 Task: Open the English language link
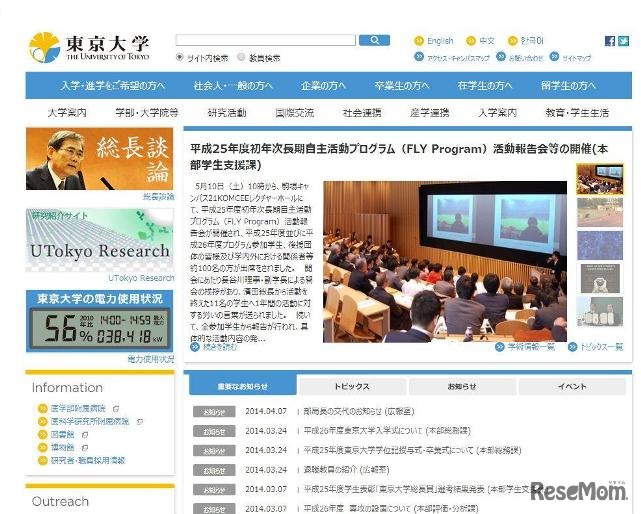coord(440,41)
